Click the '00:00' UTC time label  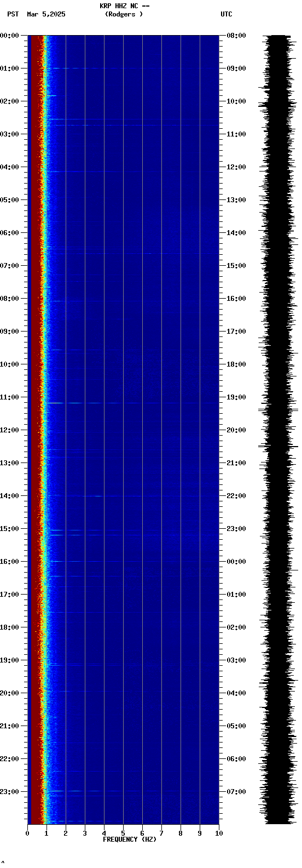[236, 562]
